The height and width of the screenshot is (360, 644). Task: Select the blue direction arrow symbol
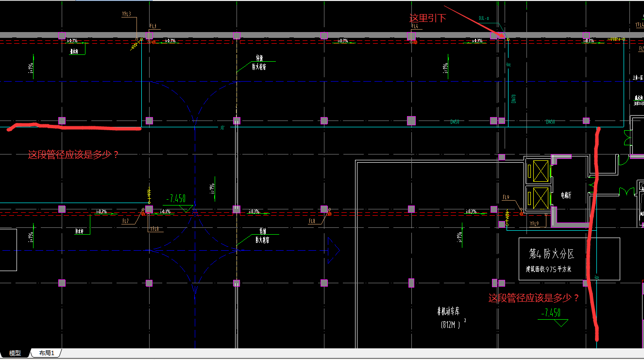point(334,250)
